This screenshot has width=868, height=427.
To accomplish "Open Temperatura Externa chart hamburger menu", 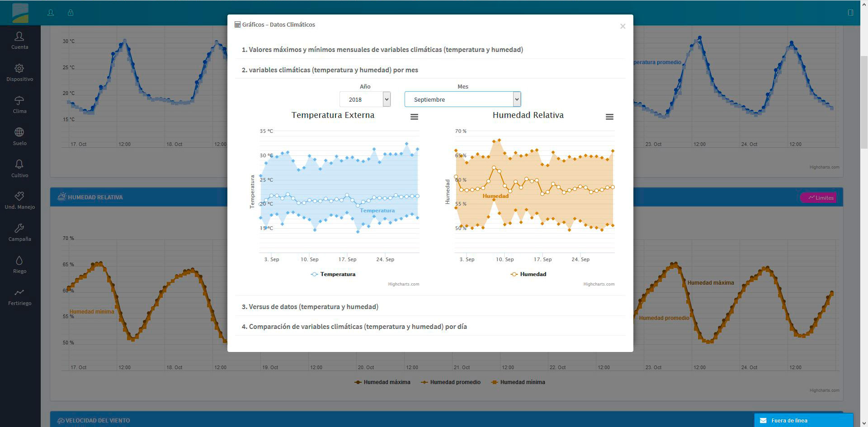I will (x=414, y=117).
